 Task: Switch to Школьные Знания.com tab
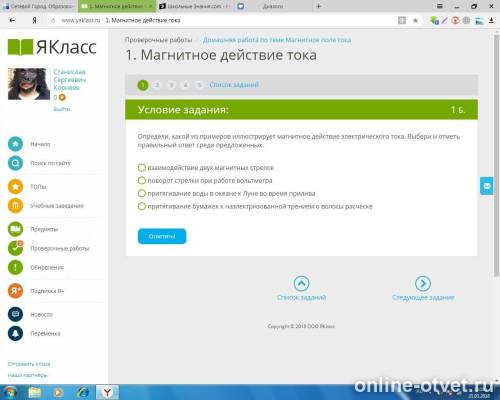(195, 6)
